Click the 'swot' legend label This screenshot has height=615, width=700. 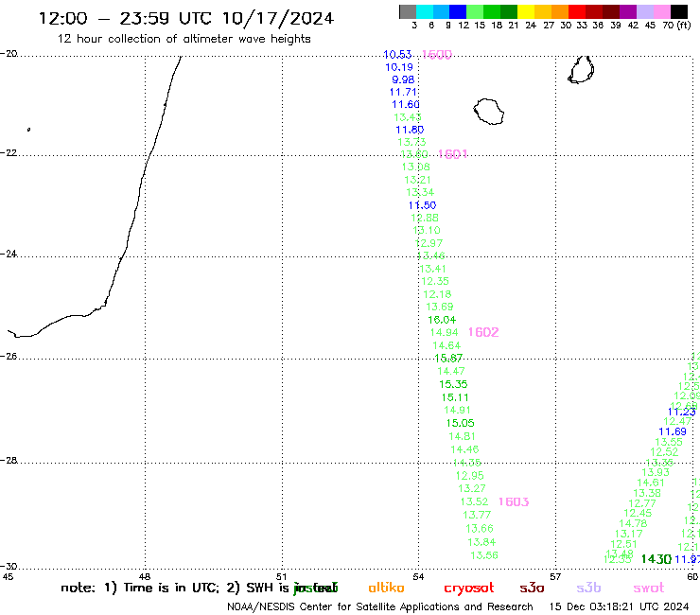click(x=649, y=589)
